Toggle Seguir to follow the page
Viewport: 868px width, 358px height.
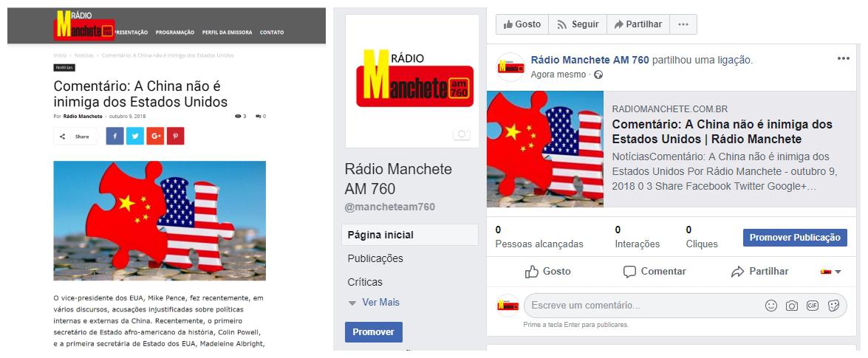pos(578,24)
